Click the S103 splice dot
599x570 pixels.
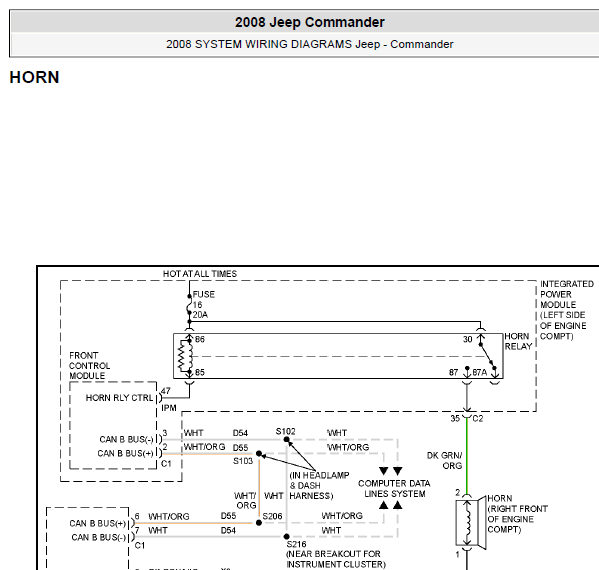(259, 453)
